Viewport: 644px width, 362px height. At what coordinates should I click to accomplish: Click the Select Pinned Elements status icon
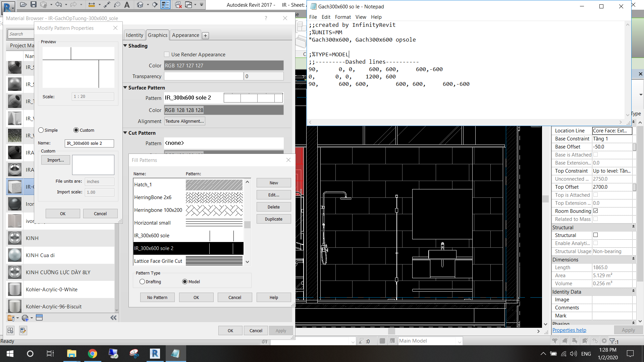575,341
